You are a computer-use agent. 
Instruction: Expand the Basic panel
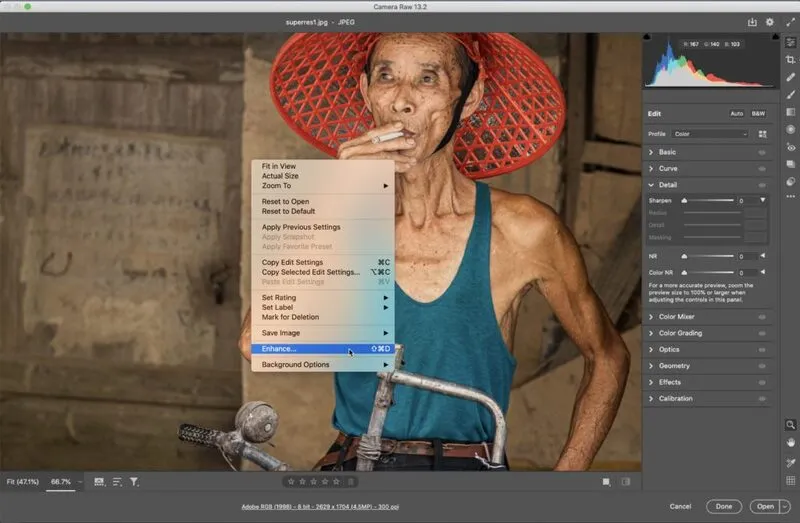point(651,152)
